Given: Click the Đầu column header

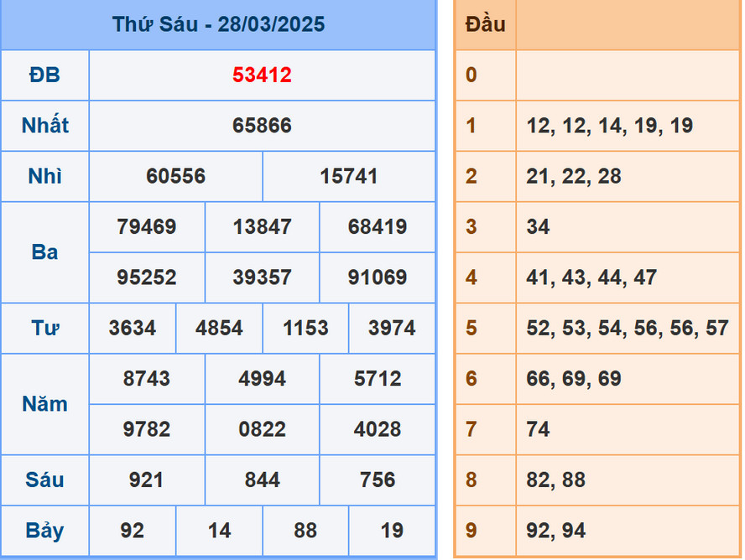Looking at the screenshot, I should (486, 24).
